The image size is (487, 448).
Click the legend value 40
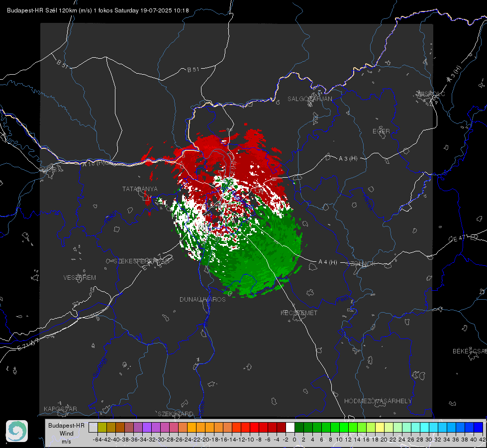(474, 440)
